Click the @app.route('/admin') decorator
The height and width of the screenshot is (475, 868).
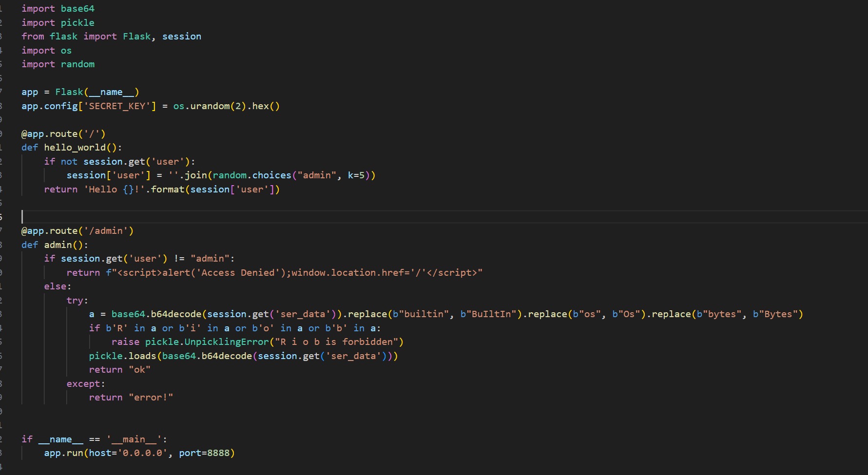click(x=77, y=231)
